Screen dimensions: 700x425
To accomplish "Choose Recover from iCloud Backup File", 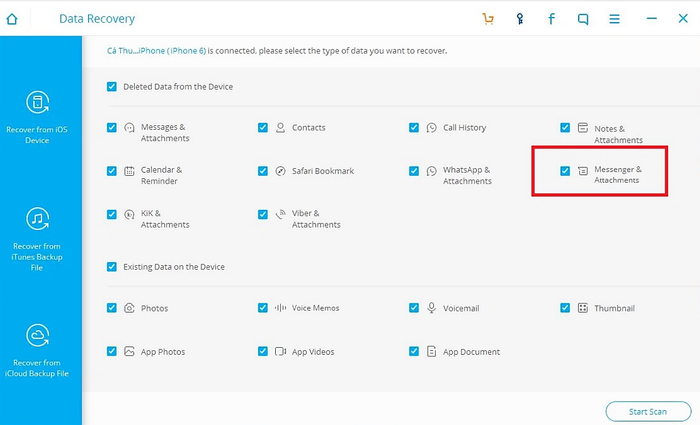I will pos(37,350).
